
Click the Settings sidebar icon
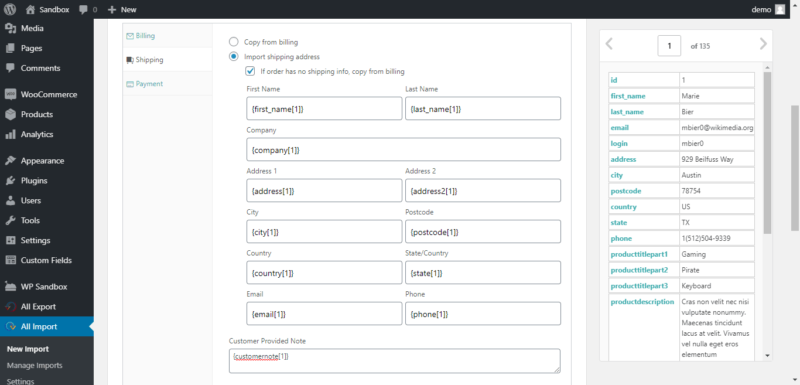pos(10,241)
